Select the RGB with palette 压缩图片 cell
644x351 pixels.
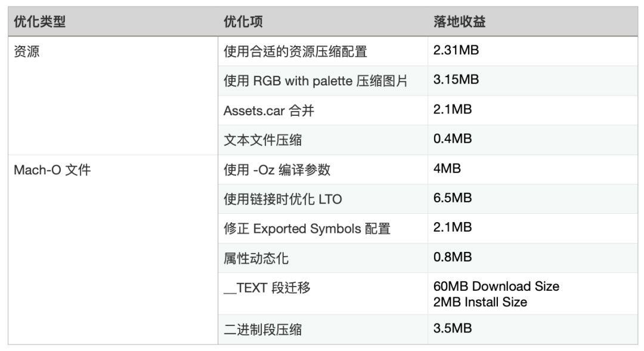(315, 81)
